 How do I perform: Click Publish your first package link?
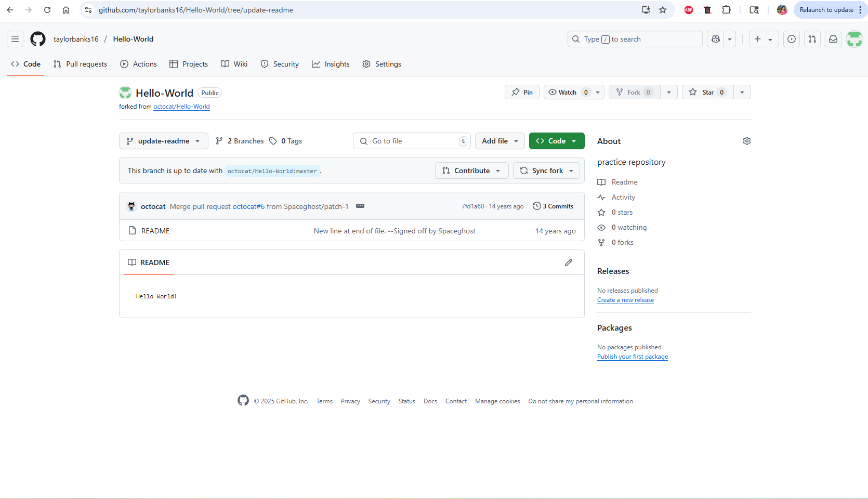point(633,357)
